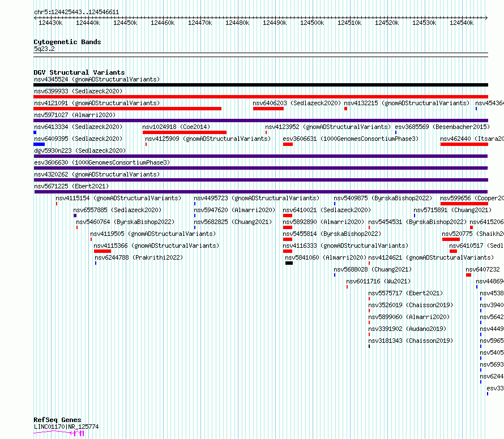This screenshot has height=439, width=504.
Task: Click the 124430k ruler tick label
Action: point(50,23)
